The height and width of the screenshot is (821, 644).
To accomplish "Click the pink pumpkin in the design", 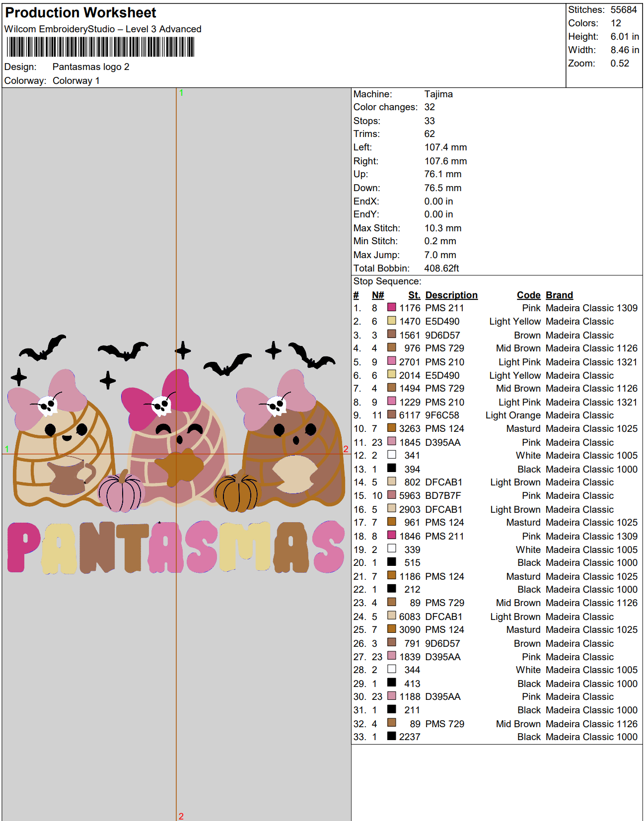I will [x=121, y=493].
